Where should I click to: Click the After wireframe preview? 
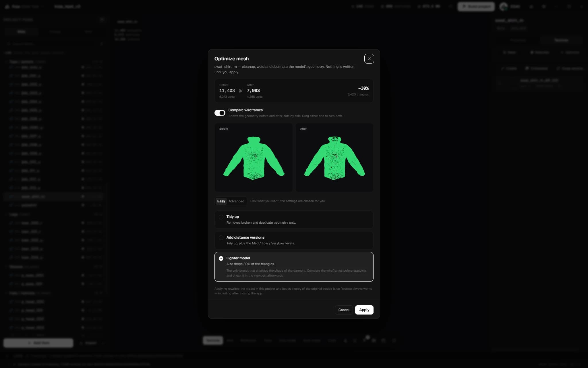(x=334, y=158)
